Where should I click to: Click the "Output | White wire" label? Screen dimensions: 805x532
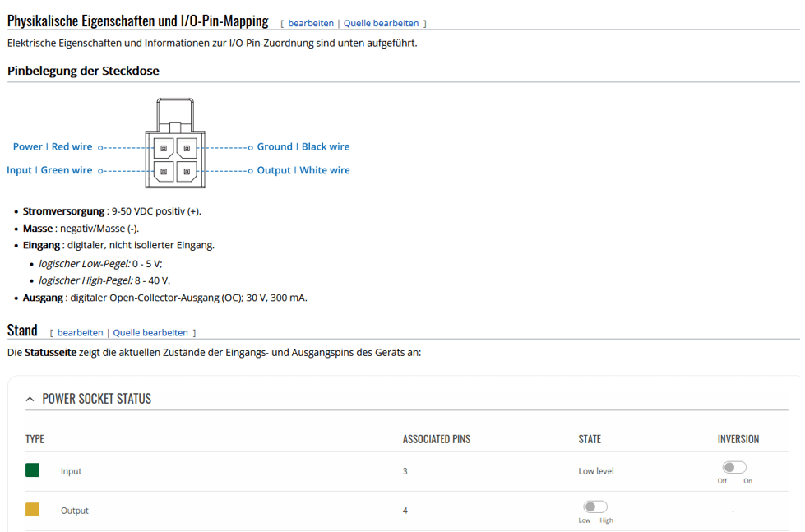click(303, 170)
